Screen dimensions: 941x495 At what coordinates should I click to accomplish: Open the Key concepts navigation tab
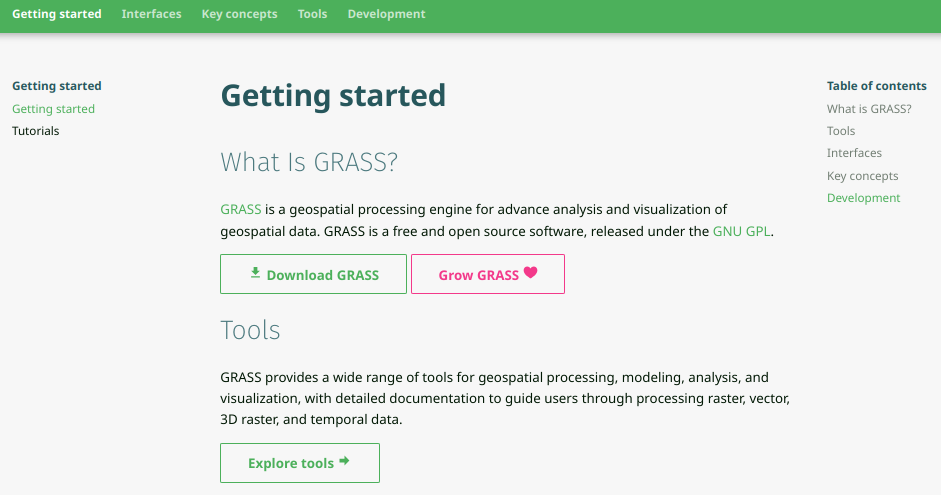(x=239, y=14)
